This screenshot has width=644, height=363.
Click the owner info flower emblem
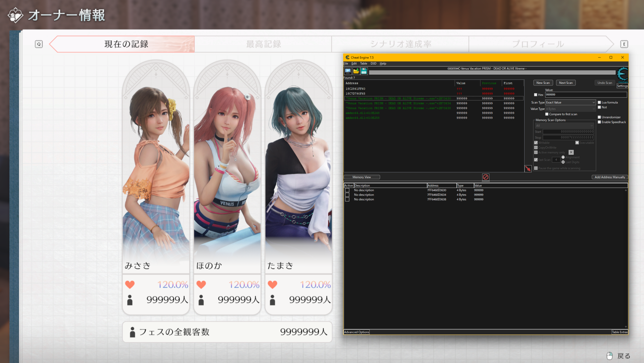click(x=15, y=15)
